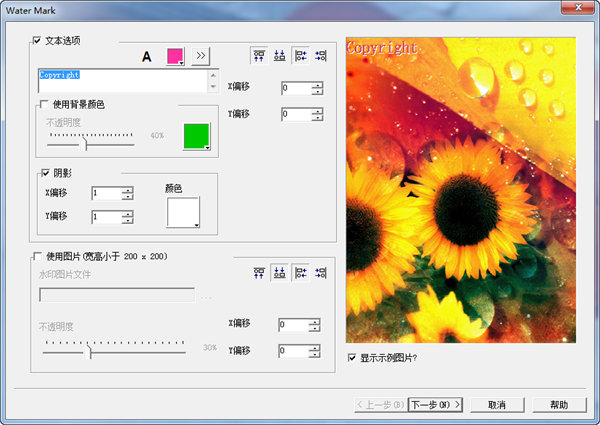Browse for watermark image with ... button

tap(206, 296)
